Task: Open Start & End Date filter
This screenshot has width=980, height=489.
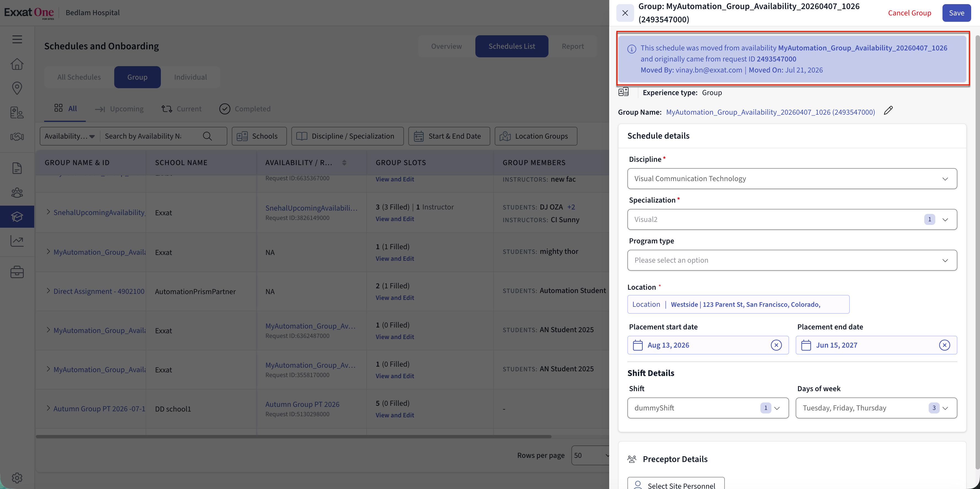Action: pos(449,136)
